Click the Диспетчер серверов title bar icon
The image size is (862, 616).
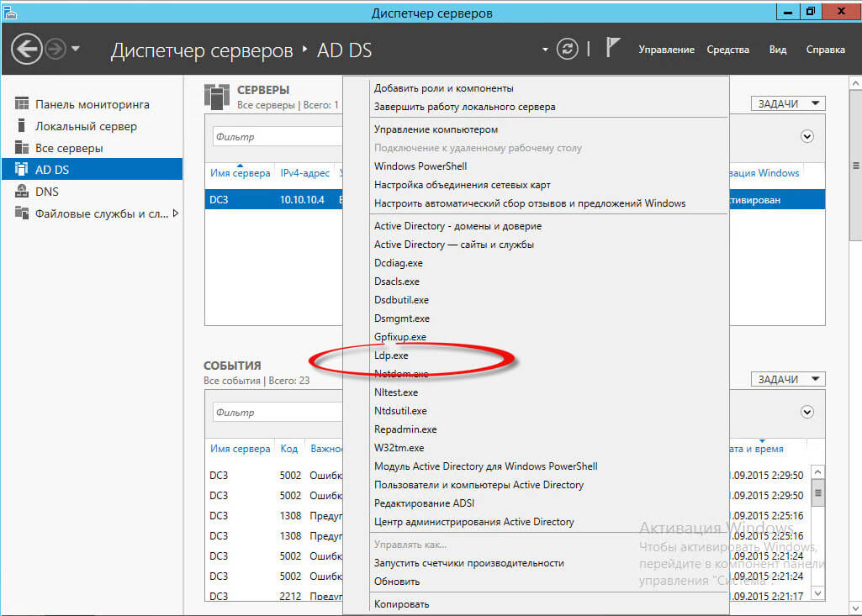9,12
